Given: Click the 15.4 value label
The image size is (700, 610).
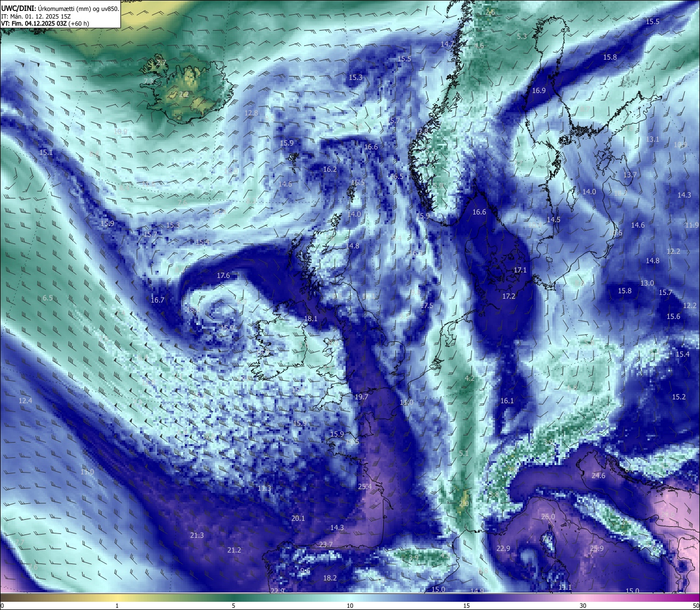Looking at the screenshot, I should [x=682, y=354].
